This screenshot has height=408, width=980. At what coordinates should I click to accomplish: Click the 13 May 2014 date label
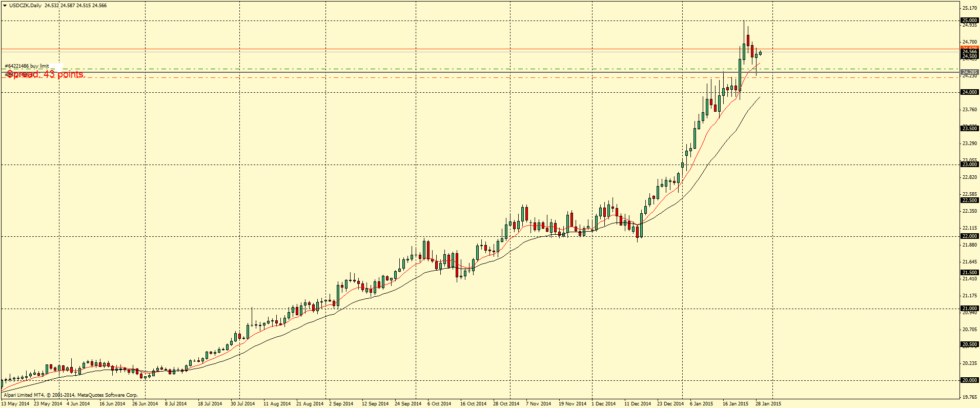coord(15,404)
